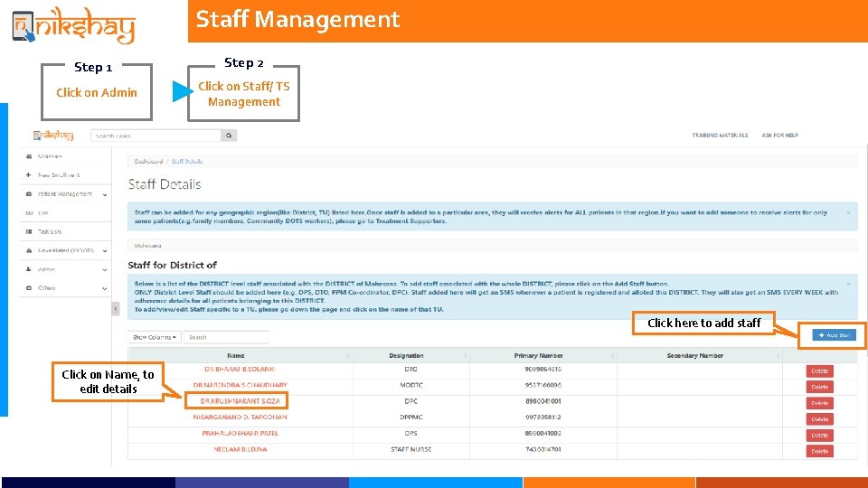Screen dimensions: 868x488
Task: Click the Admin user icon in sidebar
Action: tap(29, 269)
